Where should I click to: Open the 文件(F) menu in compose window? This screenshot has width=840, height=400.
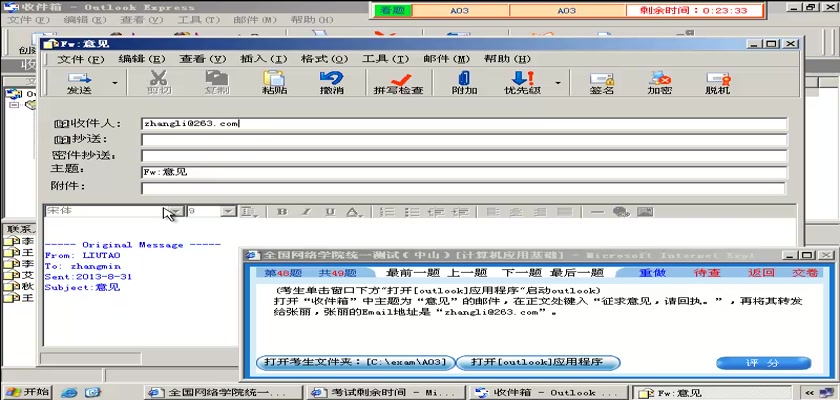click(81, 59)
